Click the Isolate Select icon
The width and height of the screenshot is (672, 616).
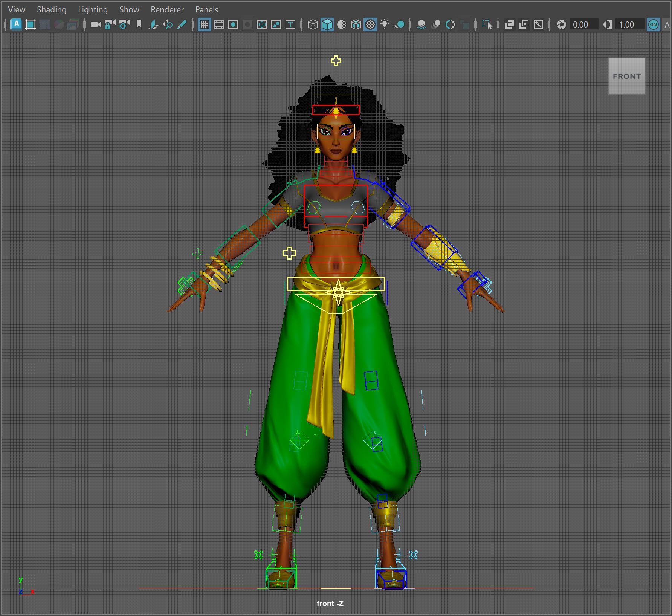[487, 24]
